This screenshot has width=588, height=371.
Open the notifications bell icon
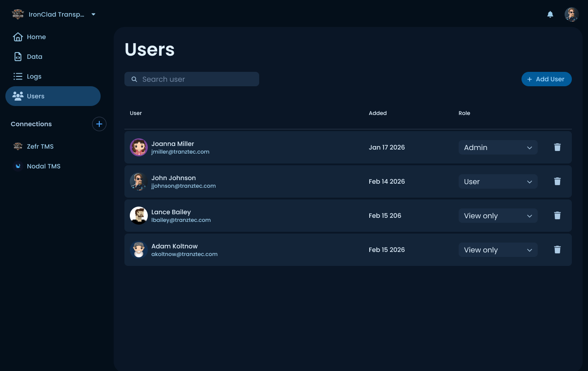coord(550,14)
